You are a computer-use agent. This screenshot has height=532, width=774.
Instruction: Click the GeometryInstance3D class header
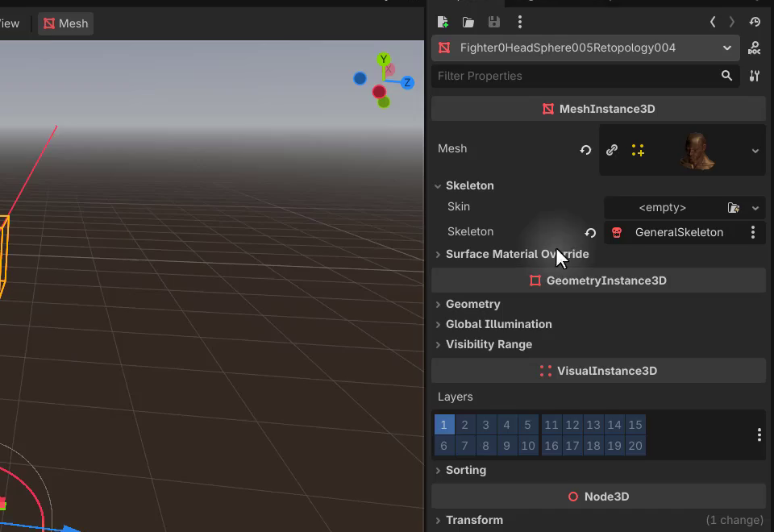(x=598, y=281)
